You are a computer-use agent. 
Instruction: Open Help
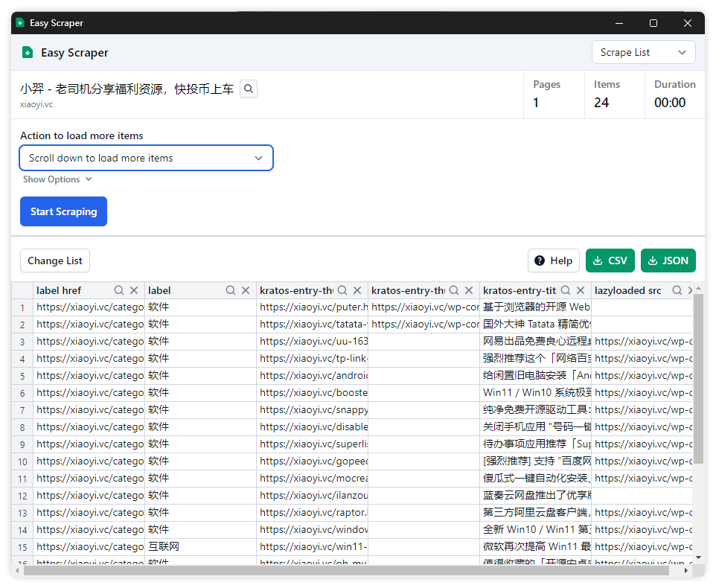tap(554, 261)
